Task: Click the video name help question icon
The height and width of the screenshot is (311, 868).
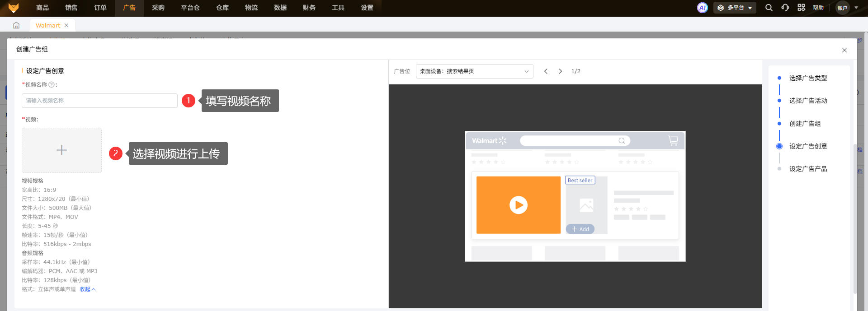Action: coord(52,84)
